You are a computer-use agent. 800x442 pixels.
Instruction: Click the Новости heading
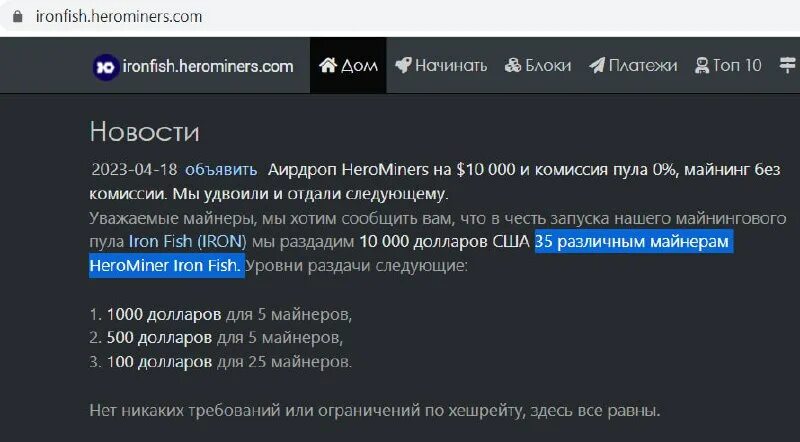tap(144, 132)
